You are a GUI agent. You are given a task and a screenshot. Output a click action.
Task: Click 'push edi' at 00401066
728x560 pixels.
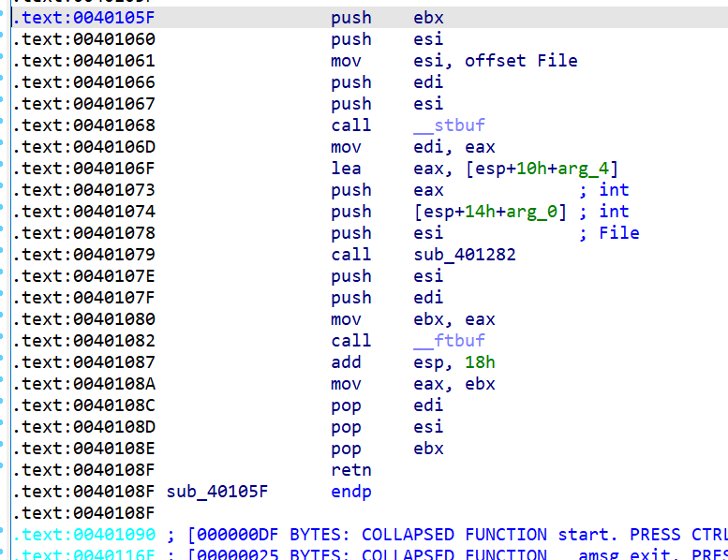(387, 82)
